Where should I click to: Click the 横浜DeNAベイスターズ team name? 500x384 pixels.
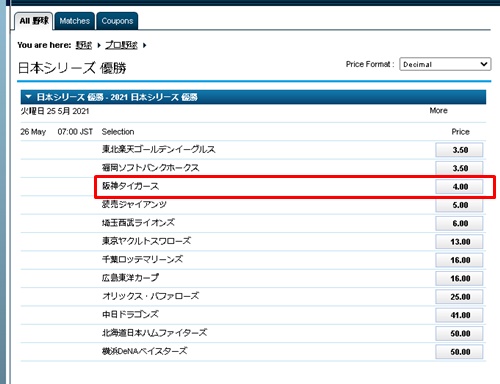pyautogui.click(x=145, y=351)
